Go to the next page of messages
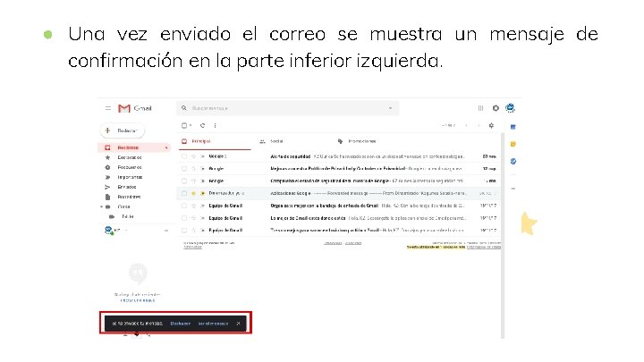 point(478,126)
